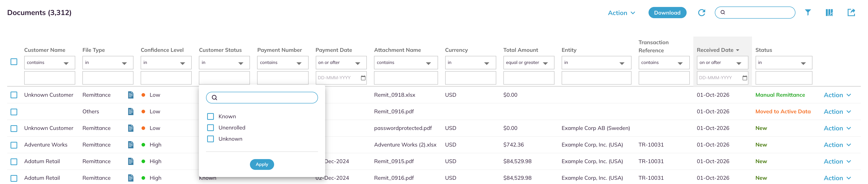Screen dimensions: 868x184
Task: Click search icon in Customer Status popup
Action: tap(214, 98)
